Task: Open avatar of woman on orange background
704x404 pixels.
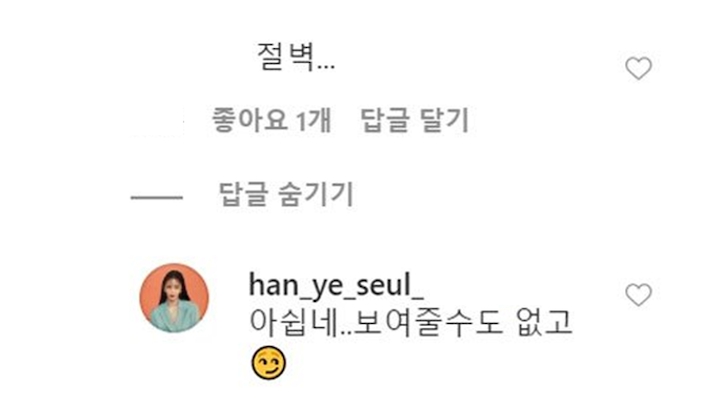Action: click(x=174, y=298)
